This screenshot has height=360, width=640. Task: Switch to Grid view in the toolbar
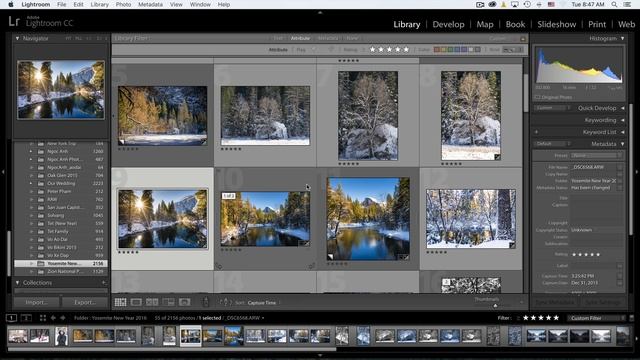pos(120,302)
